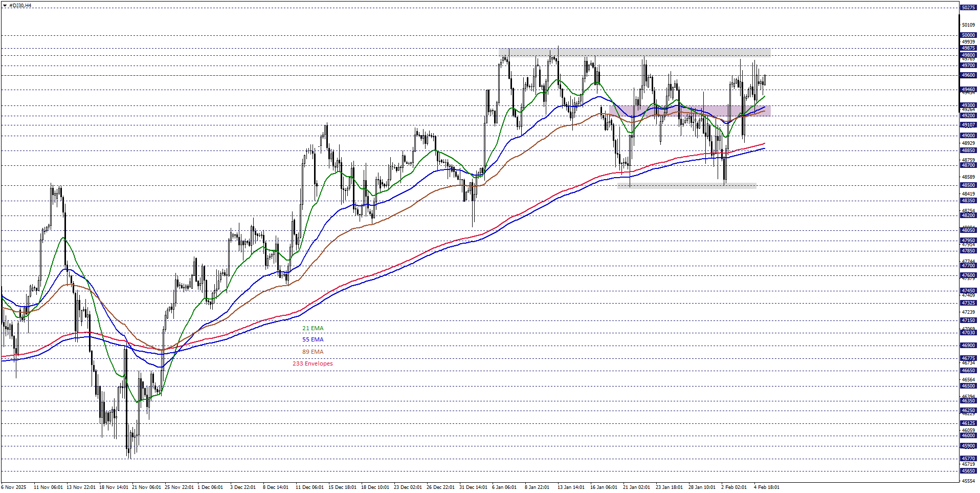Viewport: 980px width, 493px height.
Task: Select the 55 EMA text label
Action: (313, 339)
